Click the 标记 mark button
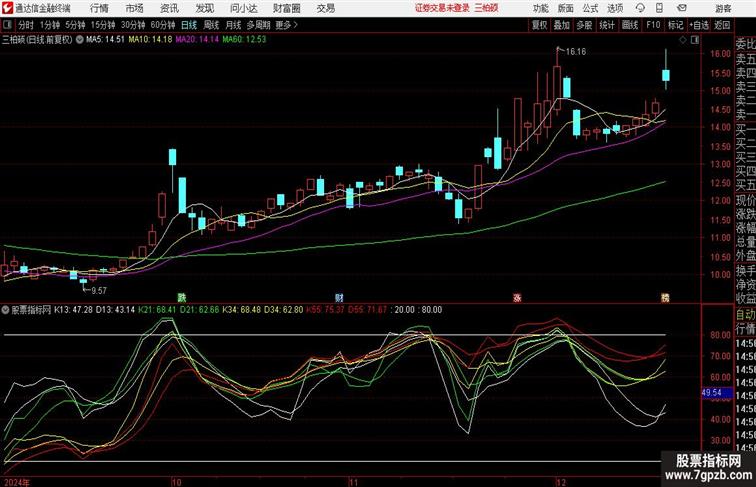The image size is (756, 487). click(675, 25)
